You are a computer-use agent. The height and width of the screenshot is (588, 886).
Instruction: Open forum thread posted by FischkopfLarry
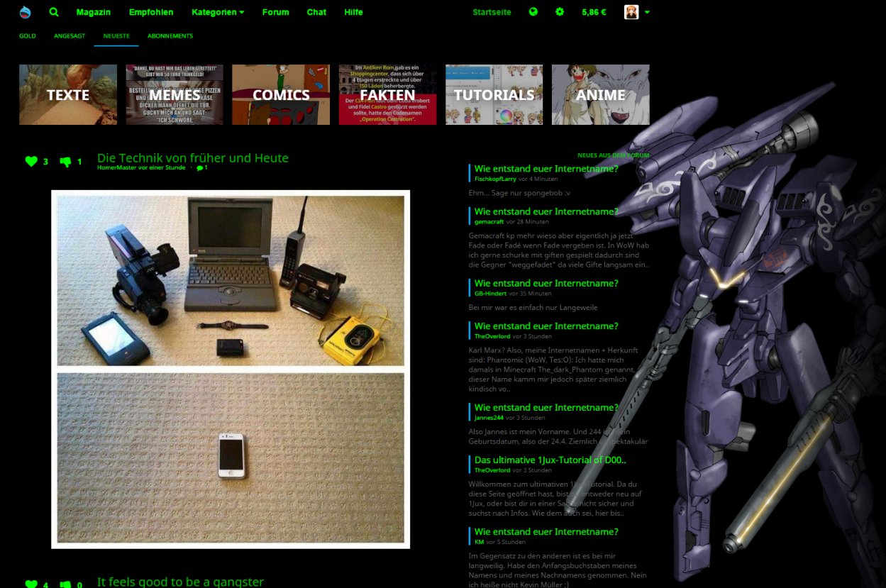pyautogui.click(x=546, y=169)
